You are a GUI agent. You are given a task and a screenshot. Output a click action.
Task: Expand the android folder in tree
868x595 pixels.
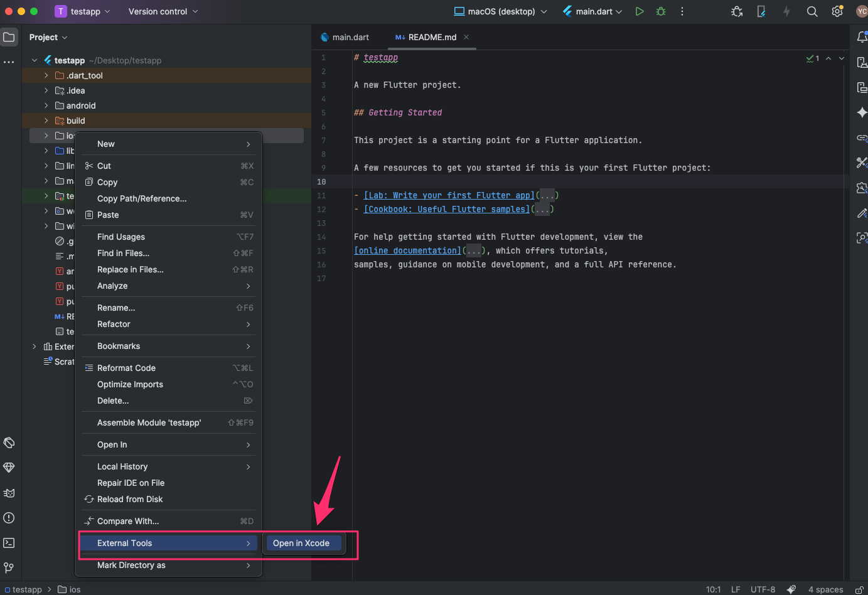(x=46, y=105)
